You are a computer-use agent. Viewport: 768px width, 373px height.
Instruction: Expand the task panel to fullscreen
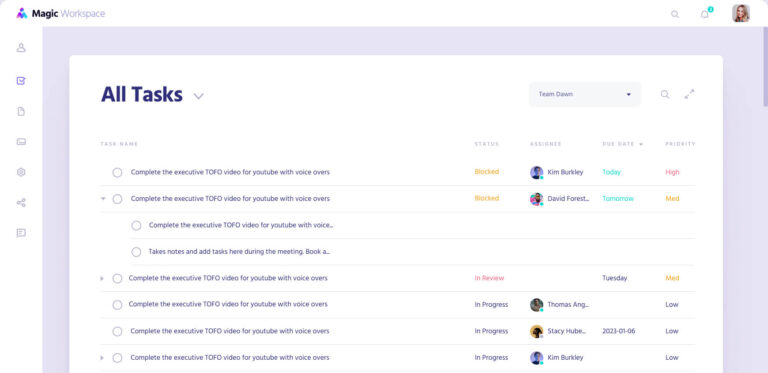click(x=690, y=94)
